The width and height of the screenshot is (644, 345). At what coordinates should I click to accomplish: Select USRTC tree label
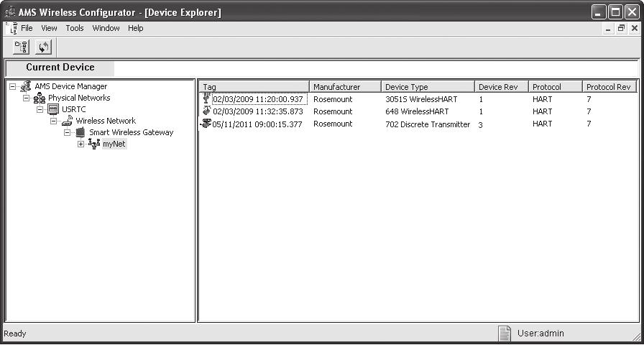click(x=74, y=110)
